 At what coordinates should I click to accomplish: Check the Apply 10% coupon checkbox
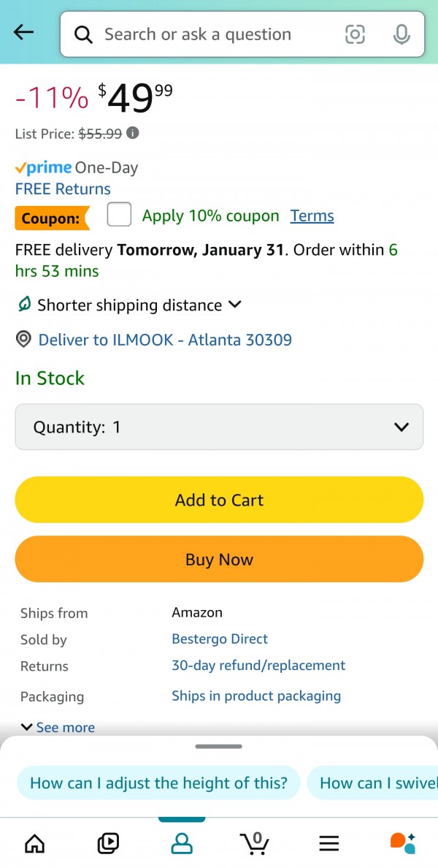pyautogui.click(x=119, y=215)
